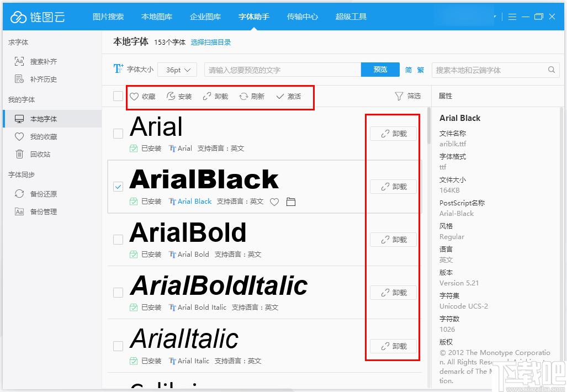Click the Activate checkmark icon in toolbar
This screenshot has height=392, width=567.
(280, 97)
